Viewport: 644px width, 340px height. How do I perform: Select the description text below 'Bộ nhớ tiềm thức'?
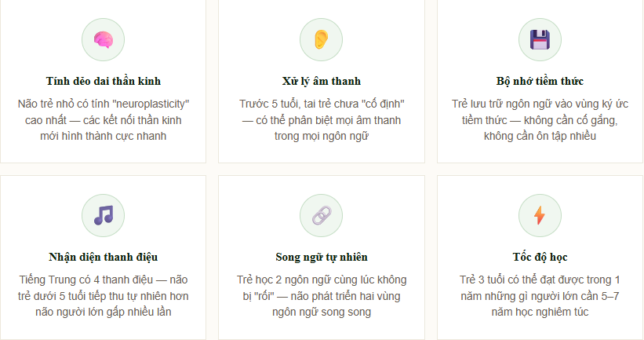tap(540, 120)
